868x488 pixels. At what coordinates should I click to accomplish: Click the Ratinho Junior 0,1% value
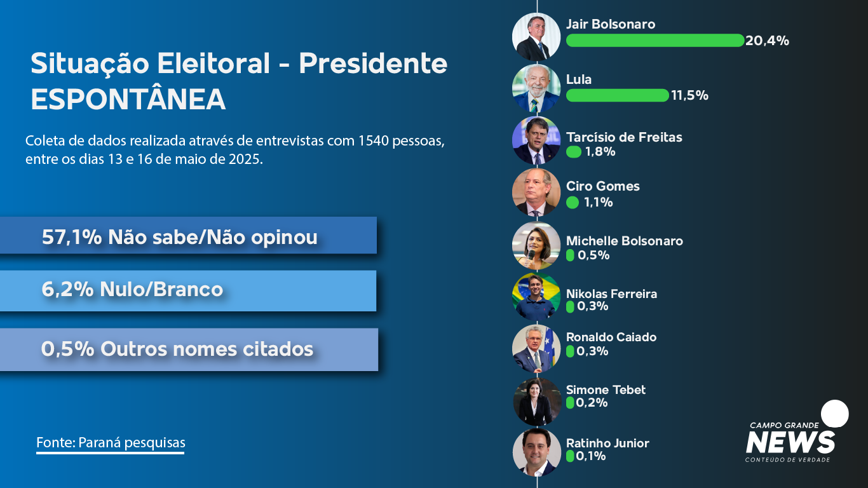pyautogui.click(x=591, y=456)
